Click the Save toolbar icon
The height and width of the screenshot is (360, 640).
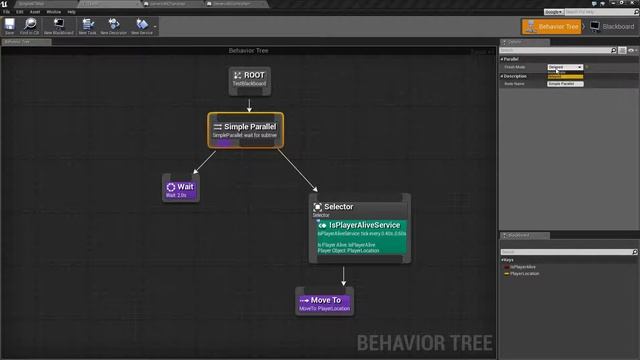(x=9, y=26)
